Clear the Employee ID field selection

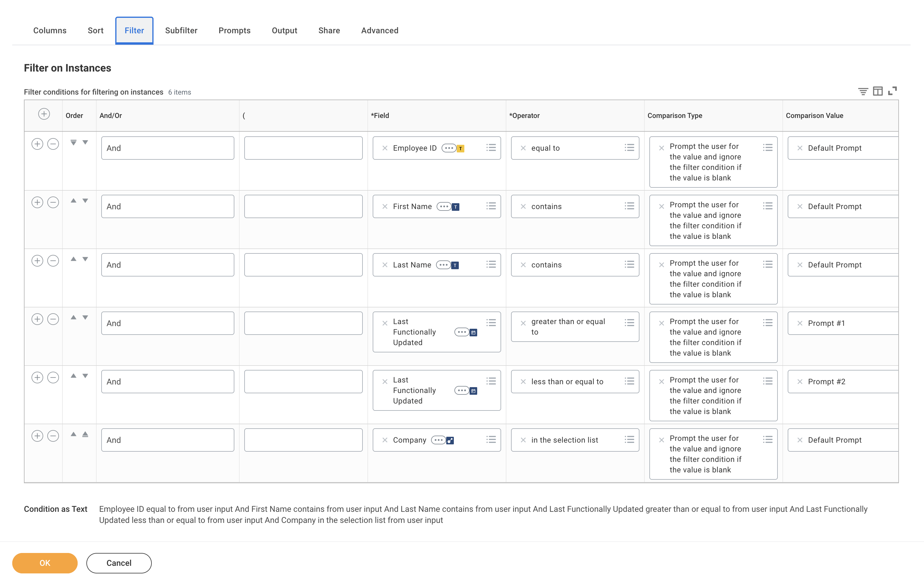[x=385, y=148]
